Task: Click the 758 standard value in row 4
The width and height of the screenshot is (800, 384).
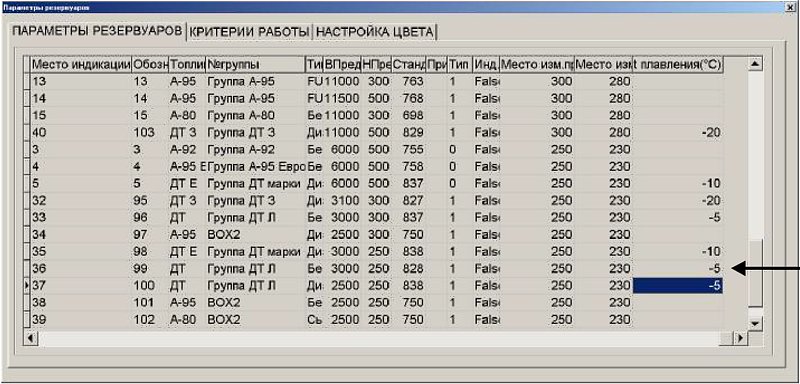Action: click(409, 167)
